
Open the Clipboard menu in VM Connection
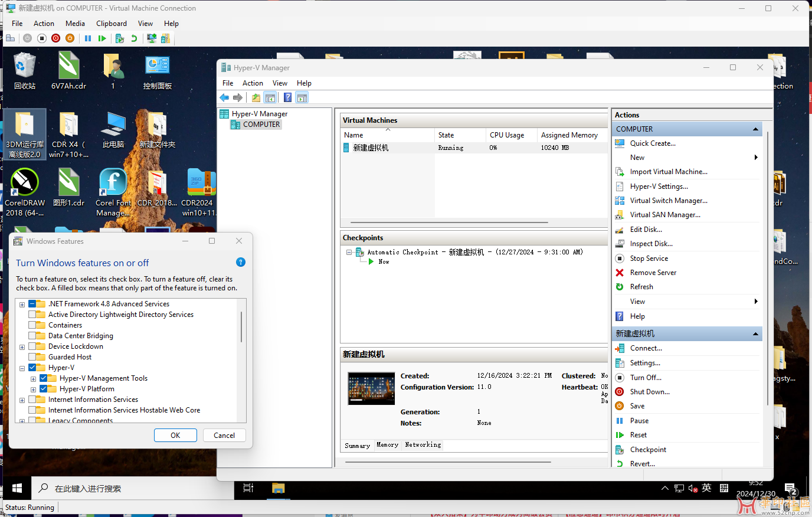point(112,24)
